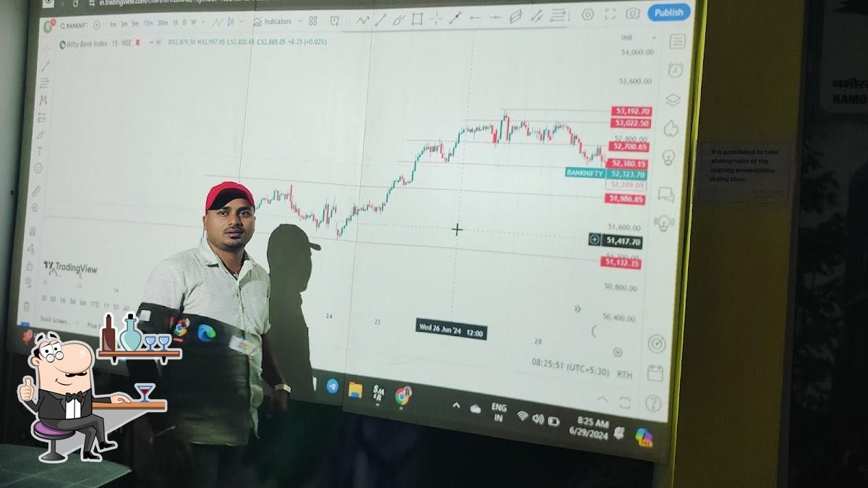Select the magnet icon in left toolbar
Screen dimensions: 868x488
[33, 231]
